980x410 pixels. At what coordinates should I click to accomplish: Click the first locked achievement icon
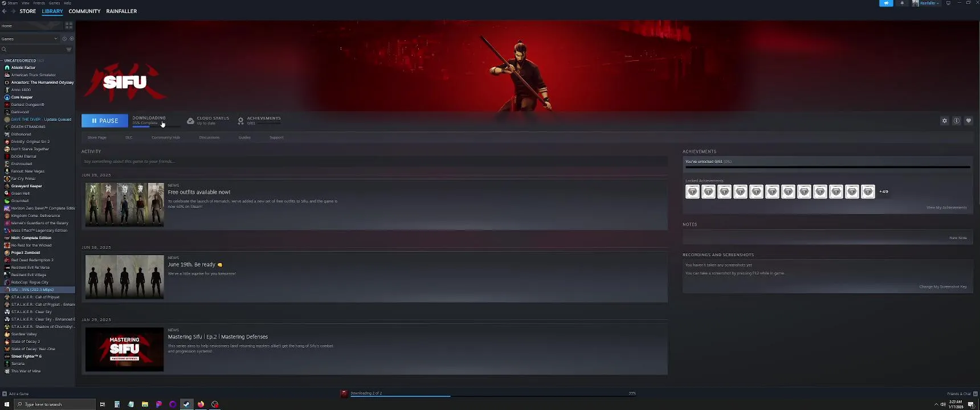tap(692, 192)
